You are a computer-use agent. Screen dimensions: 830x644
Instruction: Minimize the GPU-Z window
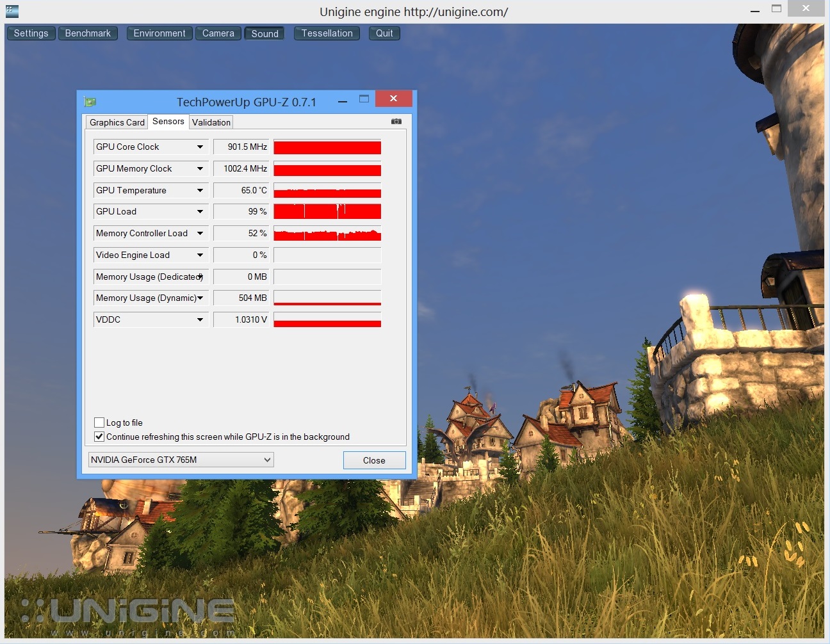343,101
